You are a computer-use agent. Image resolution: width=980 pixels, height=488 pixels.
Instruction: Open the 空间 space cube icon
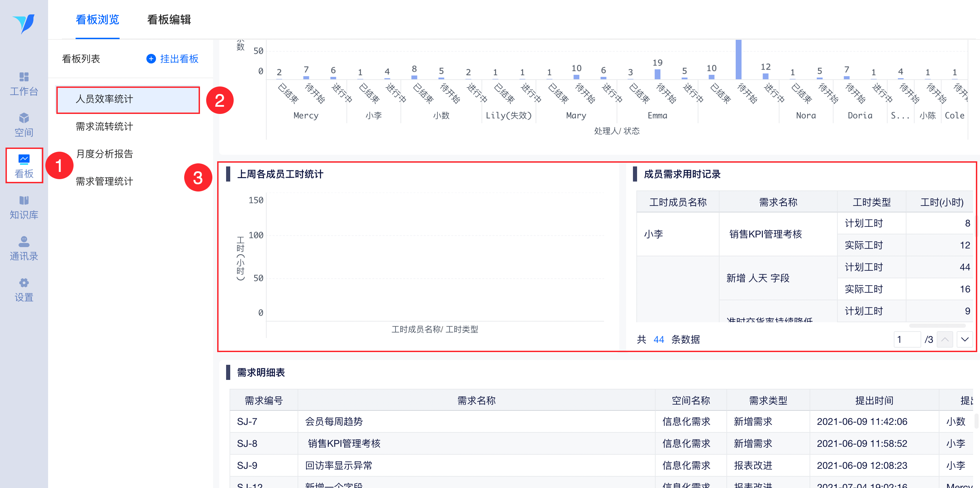pyautogui.click(x=24, y=118)
